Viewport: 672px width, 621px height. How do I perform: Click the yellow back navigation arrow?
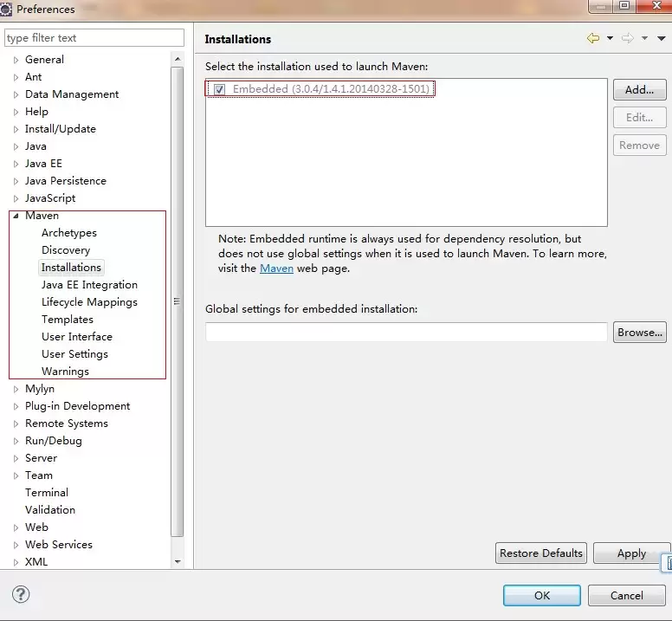click(x=593, y=38)
